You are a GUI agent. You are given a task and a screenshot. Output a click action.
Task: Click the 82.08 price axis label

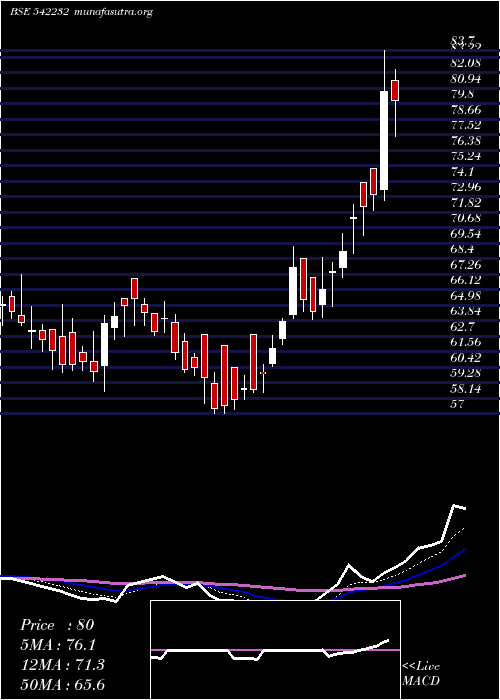pos(466,63)
